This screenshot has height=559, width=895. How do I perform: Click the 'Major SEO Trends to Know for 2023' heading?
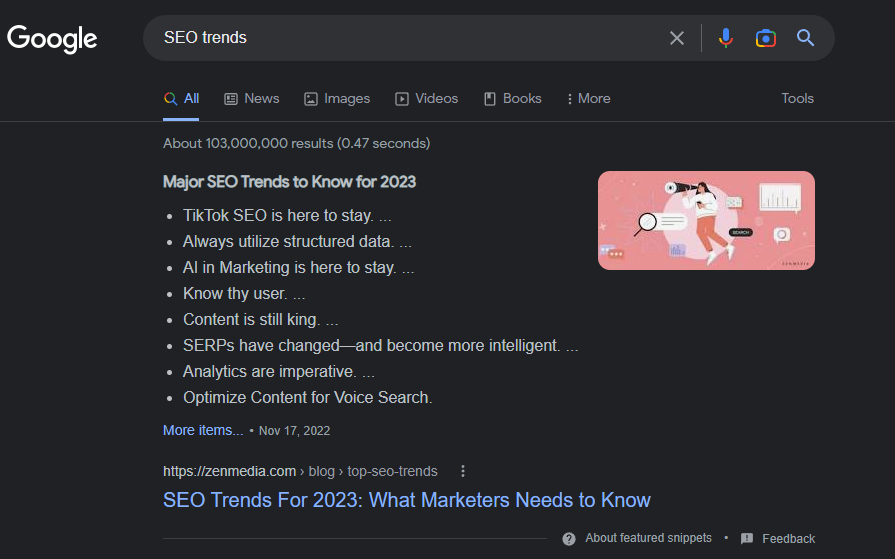(x=289, y=182)
